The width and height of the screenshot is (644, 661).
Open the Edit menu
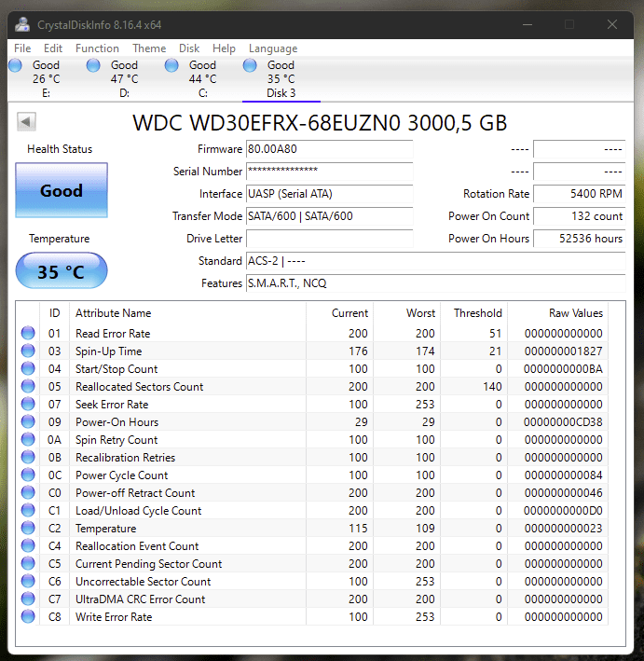53,48
